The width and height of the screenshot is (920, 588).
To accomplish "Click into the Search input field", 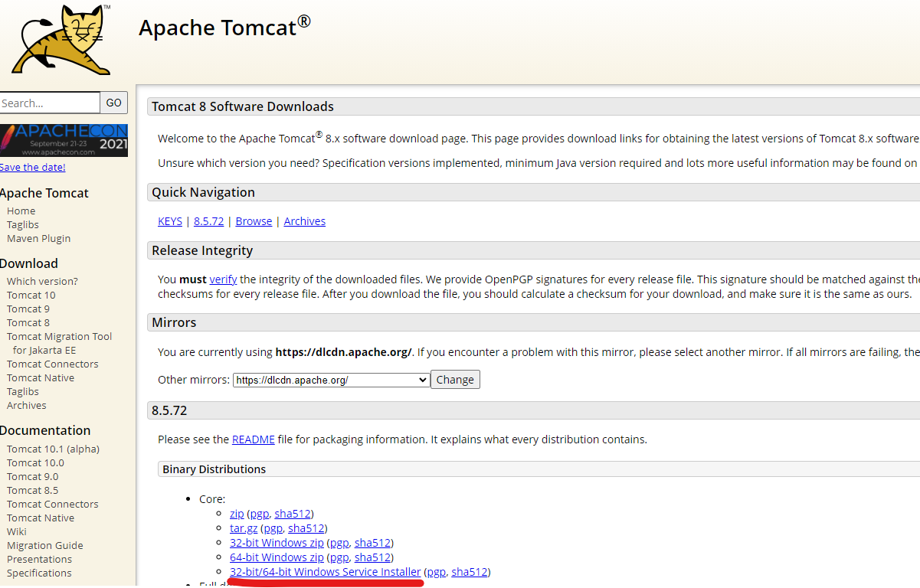I will click(50, 103).
